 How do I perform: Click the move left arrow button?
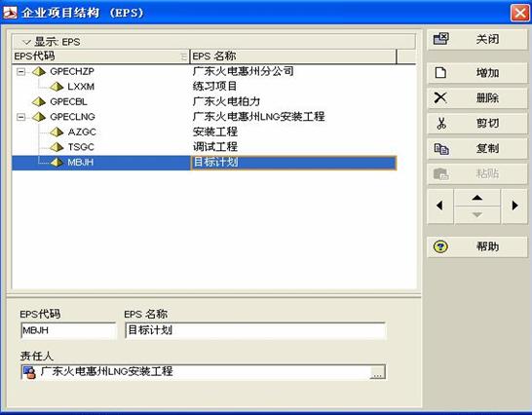click(x=440, y=206)
